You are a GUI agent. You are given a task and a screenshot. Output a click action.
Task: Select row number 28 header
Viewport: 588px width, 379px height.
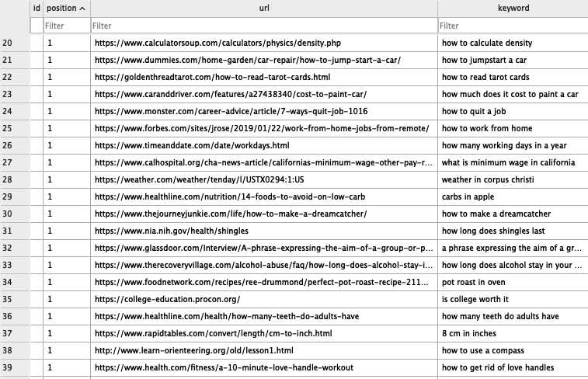pos(15,179)
